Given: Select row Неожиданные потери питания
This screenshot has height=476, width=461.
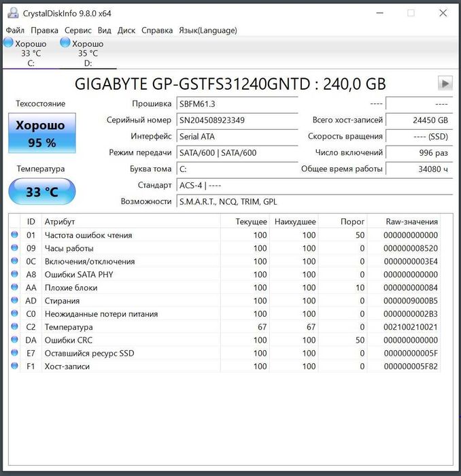Looking at the screenshot, I should 224,314.
